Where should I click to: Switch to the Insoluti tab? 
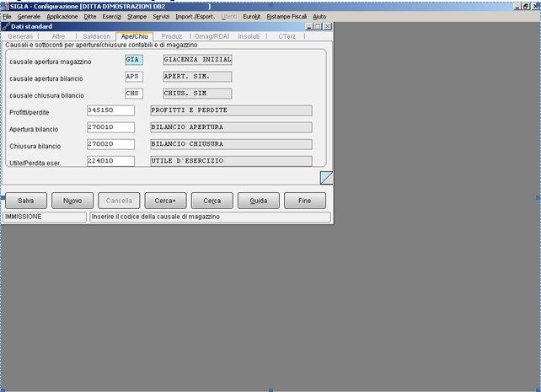coord(249,36)
